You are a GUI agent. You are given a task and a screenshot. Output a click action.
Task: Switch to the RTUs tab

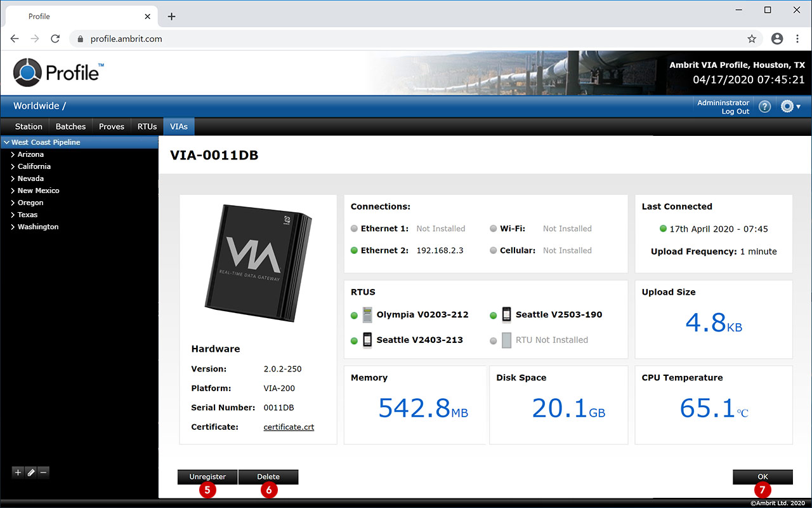coord(147,126)
